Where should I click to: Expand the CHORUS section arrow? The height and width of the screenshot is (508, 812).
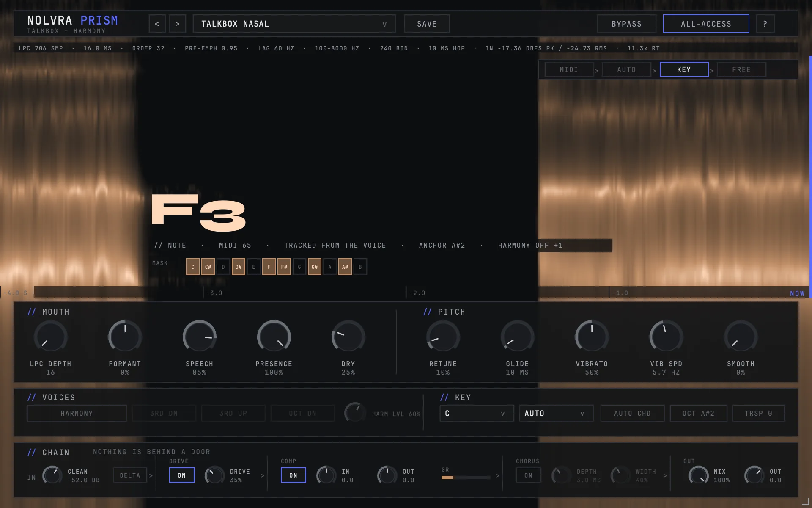click(665, 475)
